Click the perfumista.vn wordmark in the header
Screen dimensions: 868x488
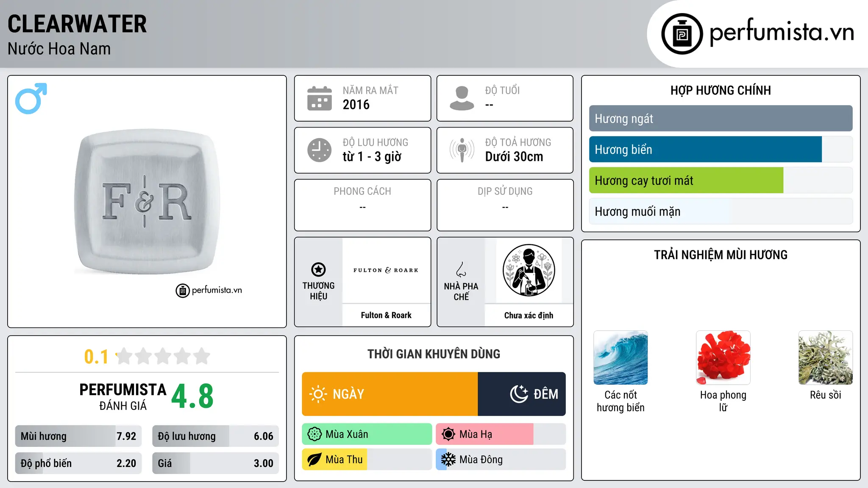(x=782, y=32)
